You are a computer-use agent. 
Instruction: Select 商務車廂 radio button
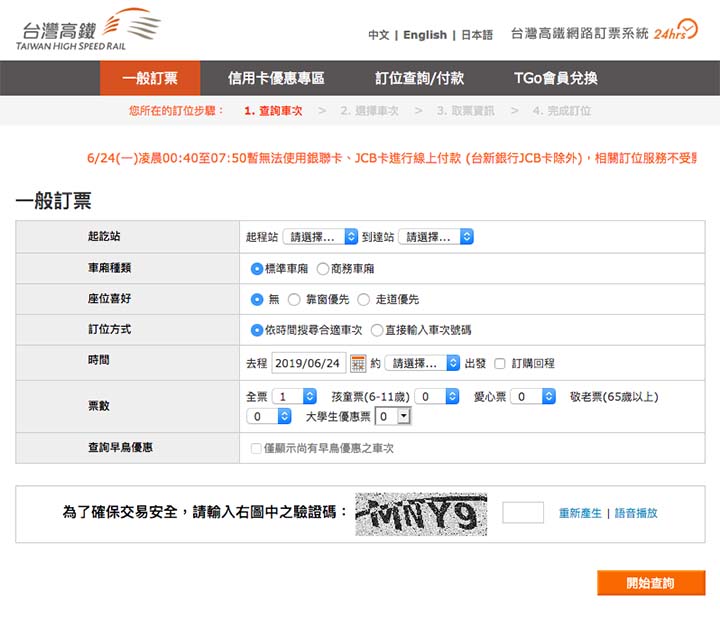pyautogui.click(x=323, y=269)
